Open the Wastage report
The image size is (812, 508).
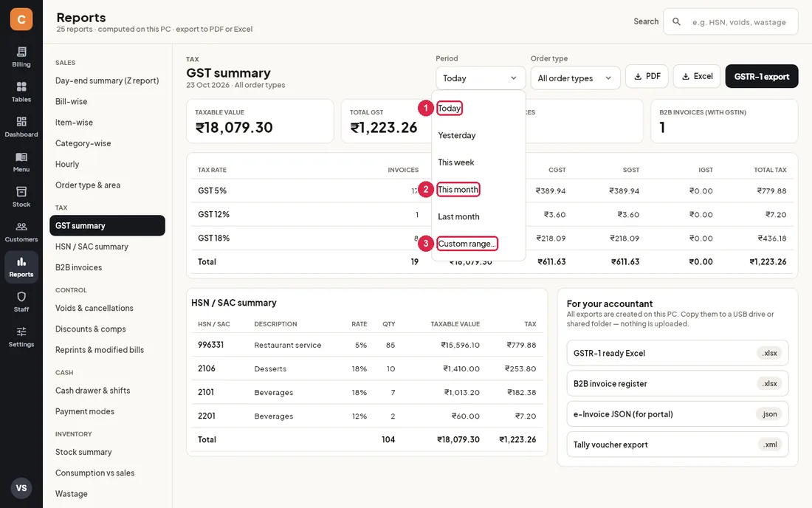(107, 494)
